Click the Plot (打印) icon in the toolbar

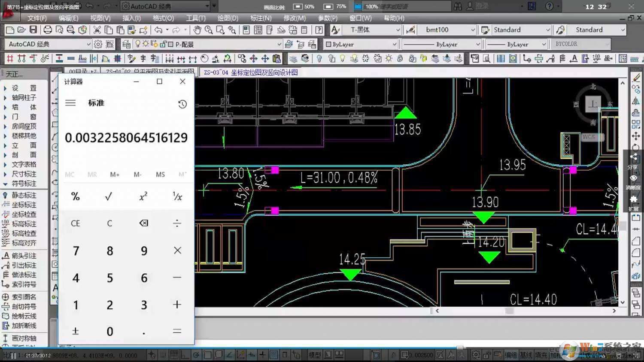point(47,30)
